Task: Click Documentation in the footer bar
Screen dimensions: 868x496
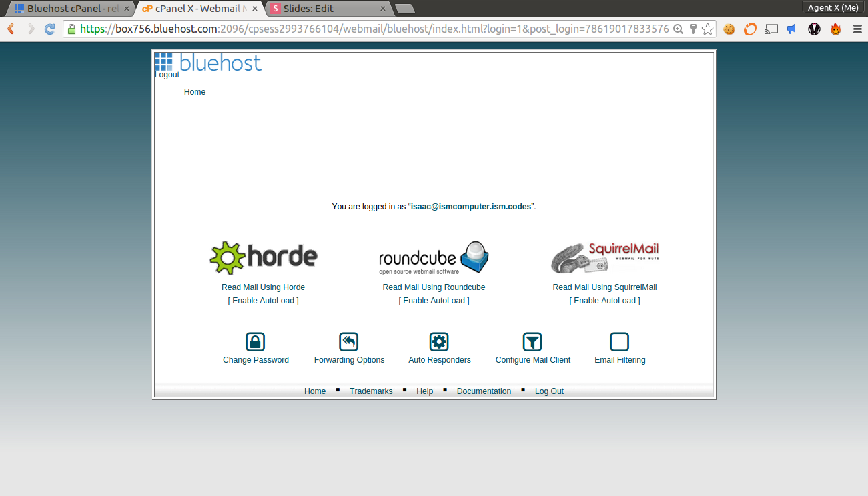Action: pyautogui.click(x=484, y=391)
